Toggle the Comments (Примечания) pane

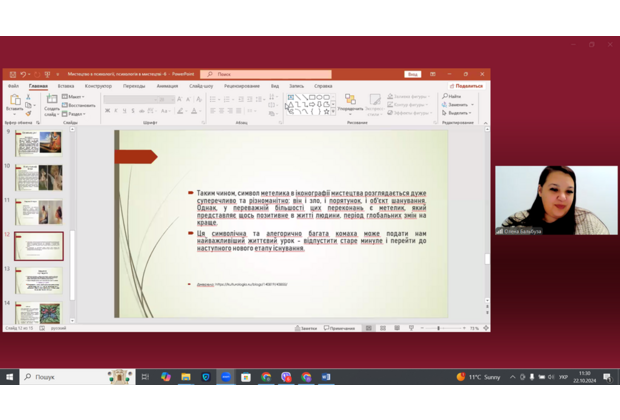pyautogui.click(x=338, y=328)
